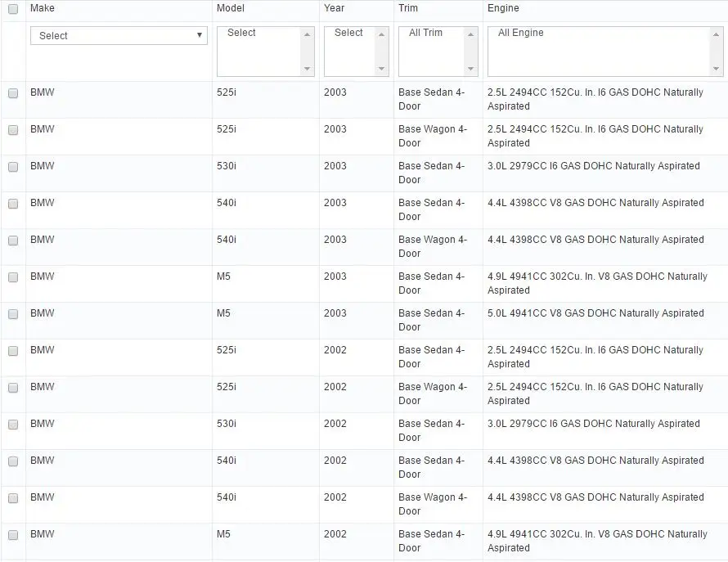Pick All Engine in Engine filter list
728x562 pixels.
pos(521,33)
